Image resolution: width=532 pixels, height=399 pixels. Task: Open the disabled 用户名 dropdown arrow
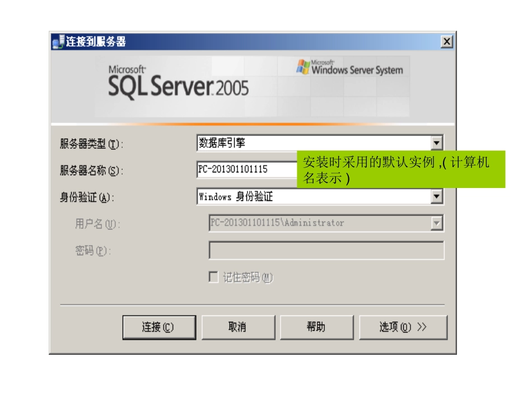point(437,223)
